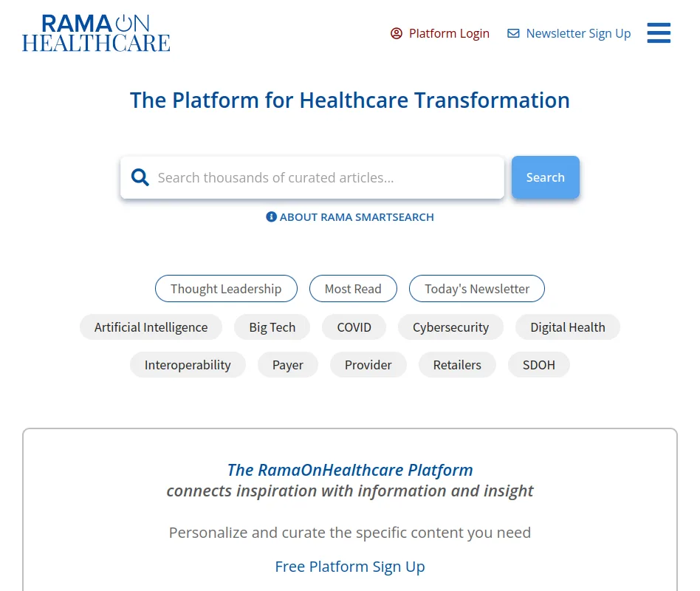Filter articles by Big Tech

[272, 327]
